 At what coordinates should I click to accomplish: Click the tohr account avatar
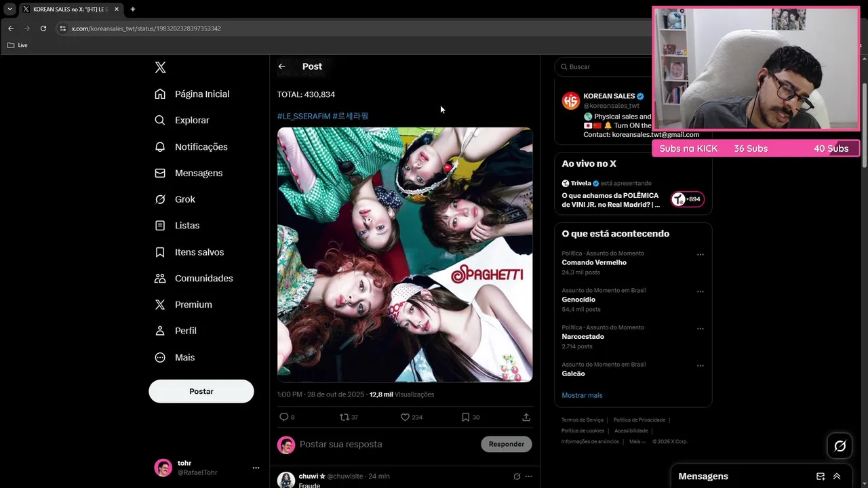(163, 468)
